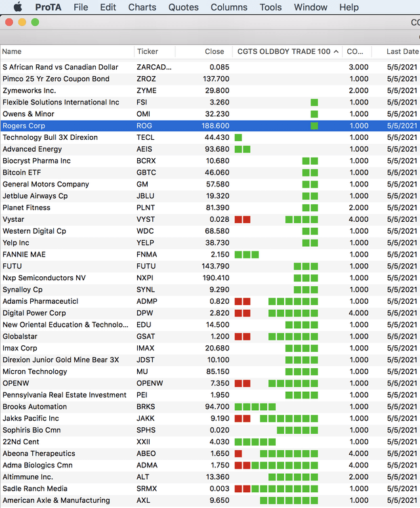Viewport: 420px width, 508px height.
Task: Select Technology Bull 3X Direxion
Action: click(x=210, y=137)
